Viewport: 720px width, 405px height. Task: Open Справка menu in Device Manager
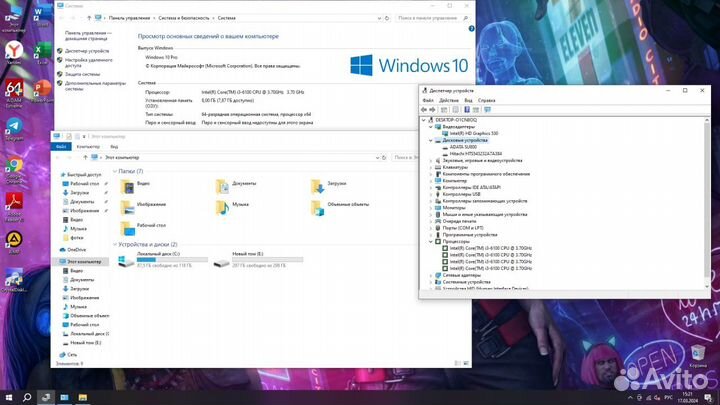[x=486, y=100]
